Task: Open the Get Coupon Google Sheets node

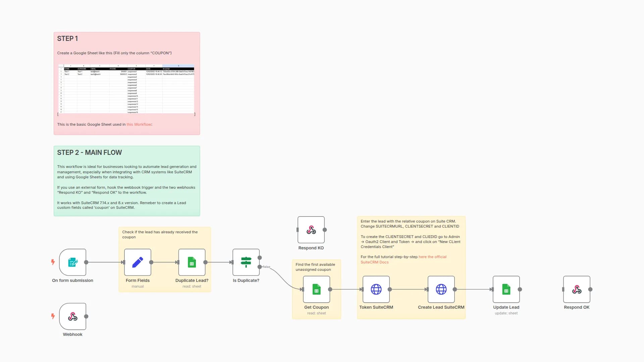Action: [317, 289]
